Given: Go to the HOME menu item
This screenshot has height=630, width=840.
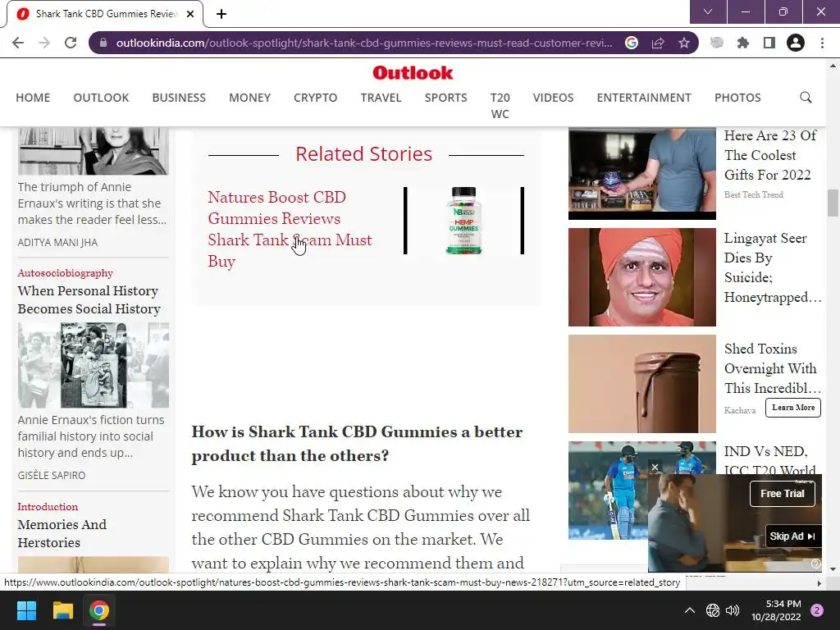Looking at the screenshot, I should click(x=33, y=98).
